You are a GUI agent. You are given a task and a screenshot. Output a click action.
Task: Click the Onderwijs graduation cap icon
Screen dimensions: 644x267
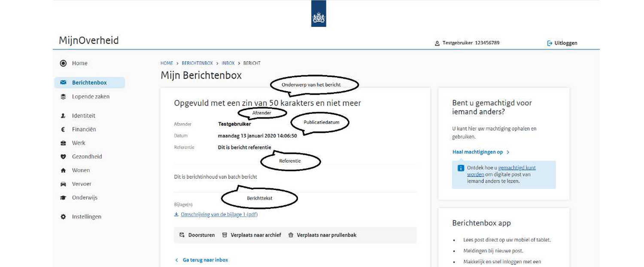[x=63, y=198]
